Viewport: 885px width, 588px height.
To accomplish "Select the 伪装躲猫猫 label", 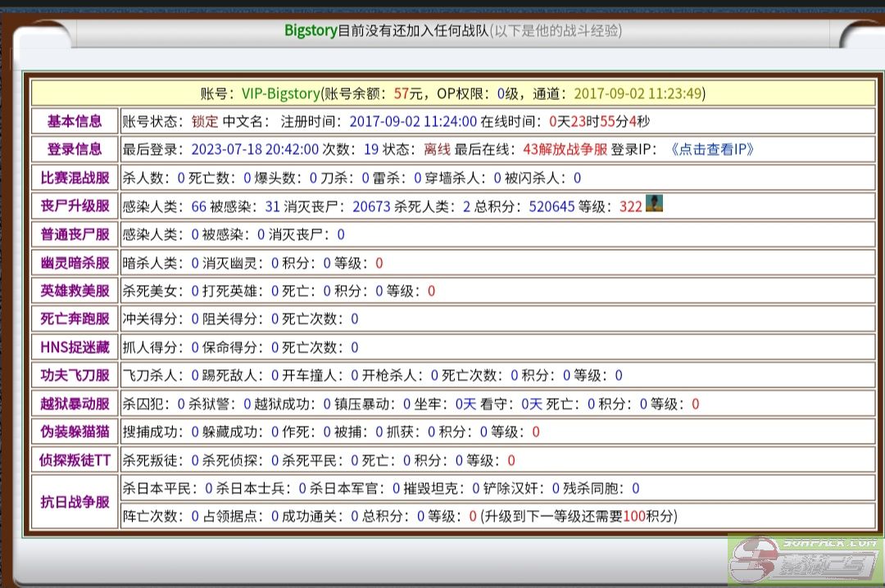I will pos(75,432).
